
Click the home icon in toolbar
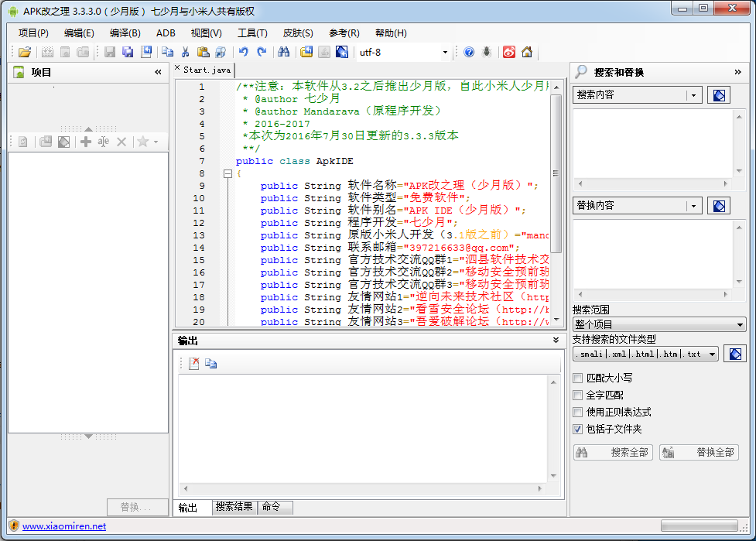point(527,52)
